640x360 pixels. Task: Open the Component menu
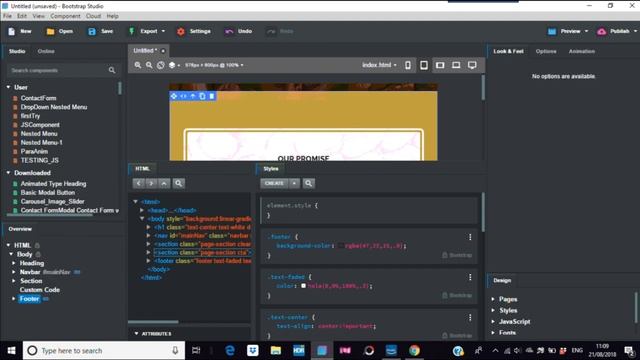coord(65,16)
